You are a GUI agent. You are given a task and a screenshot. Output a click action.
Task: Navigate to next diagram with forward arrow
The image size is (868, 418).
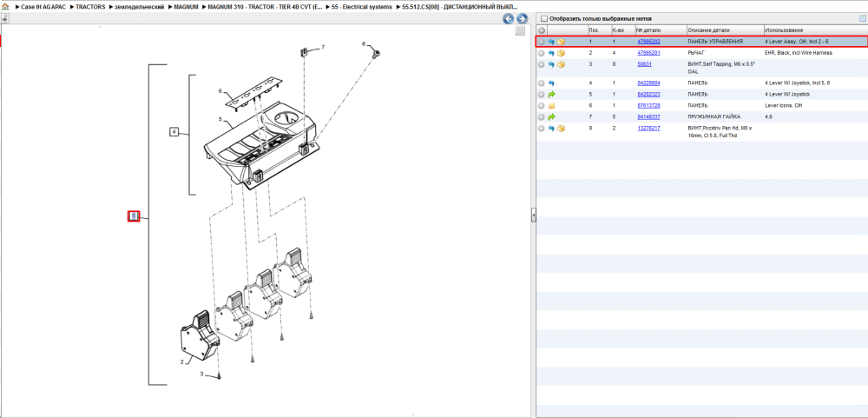pyautogui.click(x=521, y=19)
